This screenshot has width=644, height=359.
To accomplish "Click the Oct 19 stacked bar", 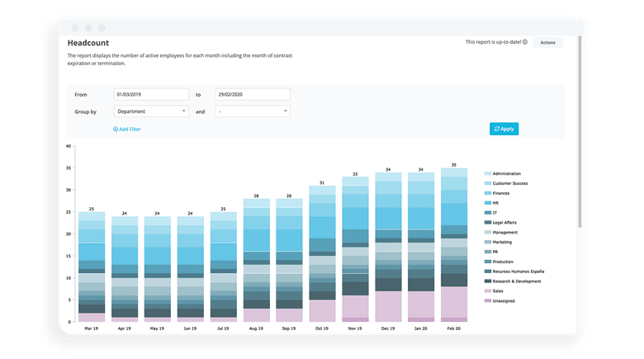I will coord(322,254).
